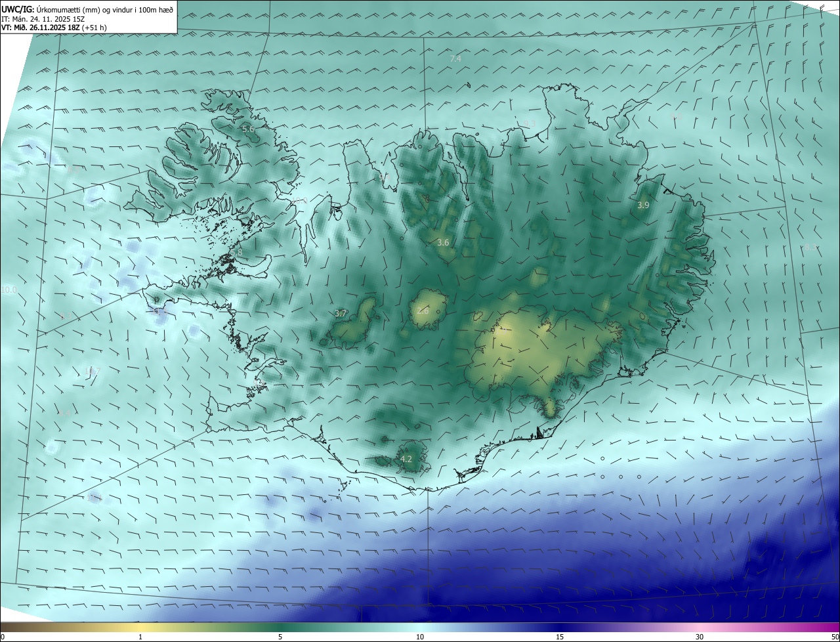Click the 1 label on the colour scale
This screenshot has height=642, width=840.
140,637
